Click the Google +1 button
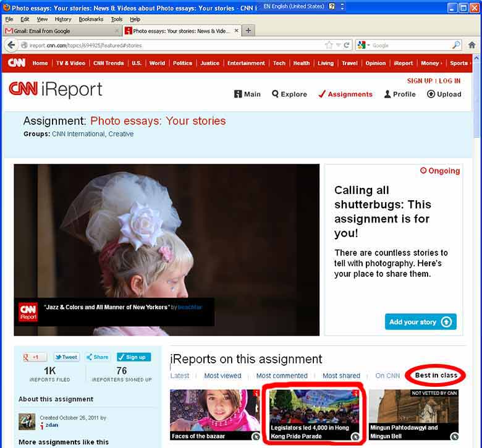The height and width of the screenshot is (448, 482). tap(35, 357)
